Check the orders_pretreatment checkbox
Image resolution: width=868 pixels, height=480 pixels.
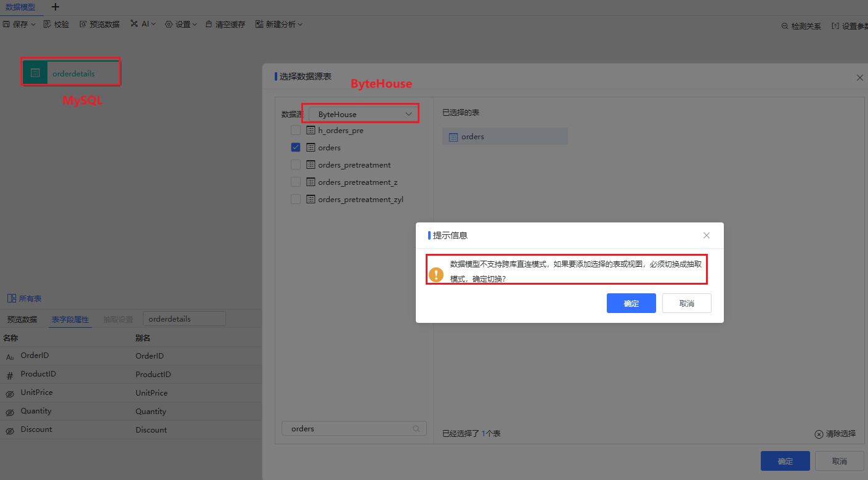pyautogui.click(x=296, y=165)
